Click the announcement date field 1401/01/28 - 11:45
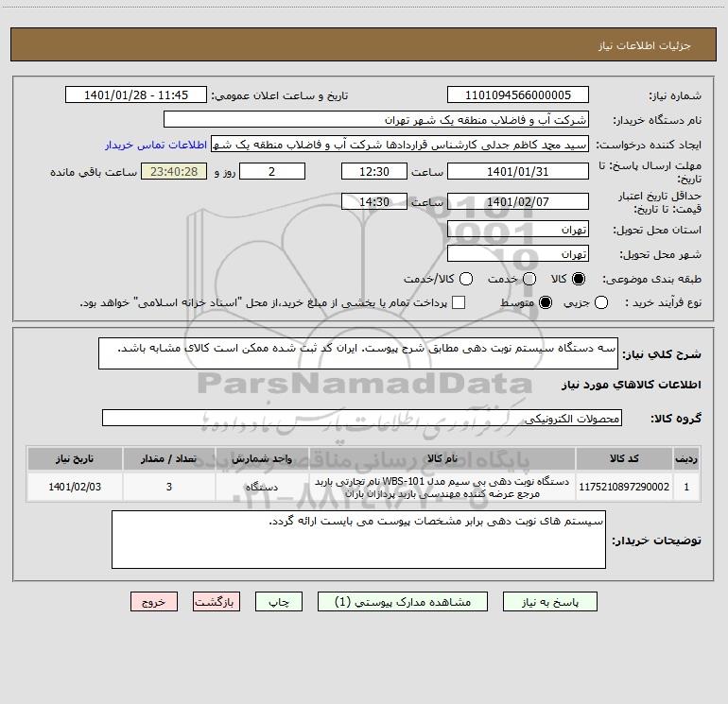728x704 pixels. click(136, 95)
